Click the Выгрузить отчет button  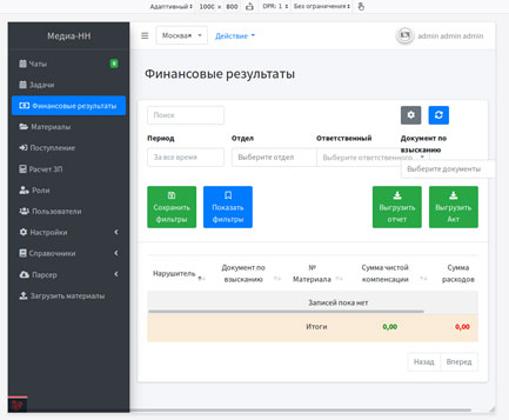(397, 207)
